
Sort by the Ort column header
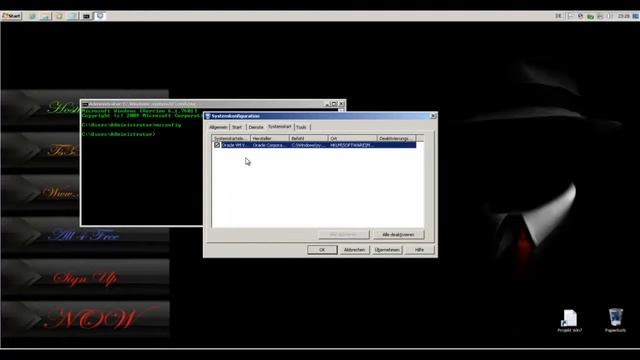pyautogui.click(x=353, y=138)
